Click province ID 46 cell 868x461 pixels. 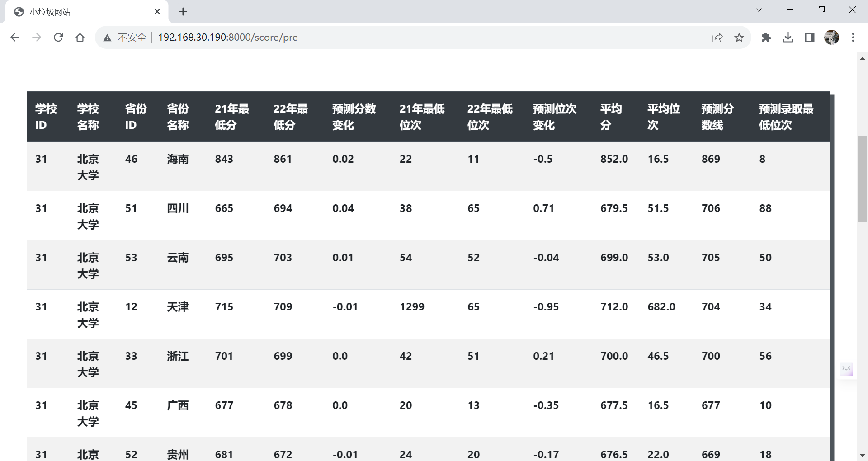click(x=131, y=159)
